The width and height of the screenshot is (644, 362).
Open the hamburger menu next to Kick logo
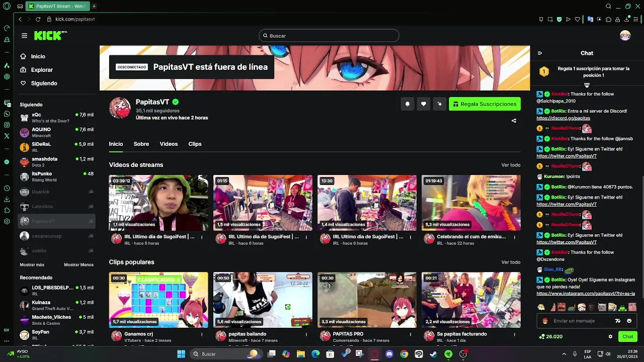pos(24,36)
